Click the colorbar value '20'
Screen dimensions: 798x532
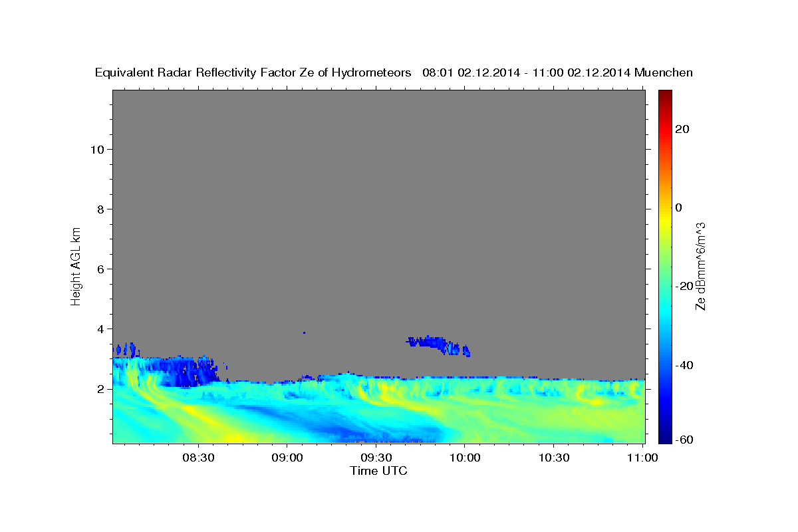(x=682, y=129)
